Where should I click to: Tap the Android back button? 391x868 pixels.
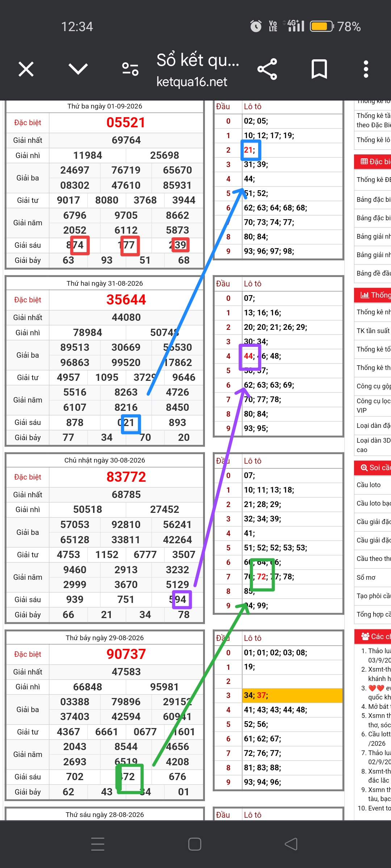[x=291, y=844]
